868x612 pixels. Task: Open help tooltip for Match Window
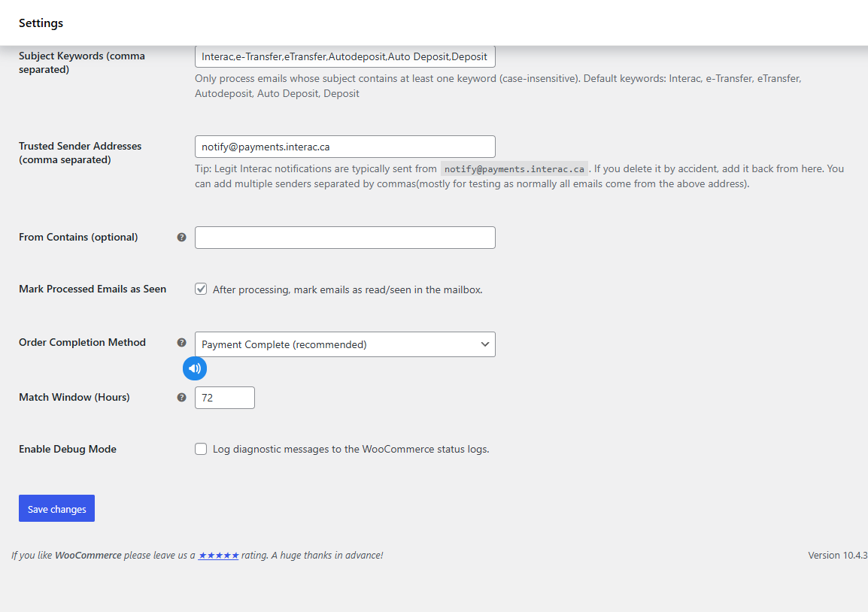[181, 397]
